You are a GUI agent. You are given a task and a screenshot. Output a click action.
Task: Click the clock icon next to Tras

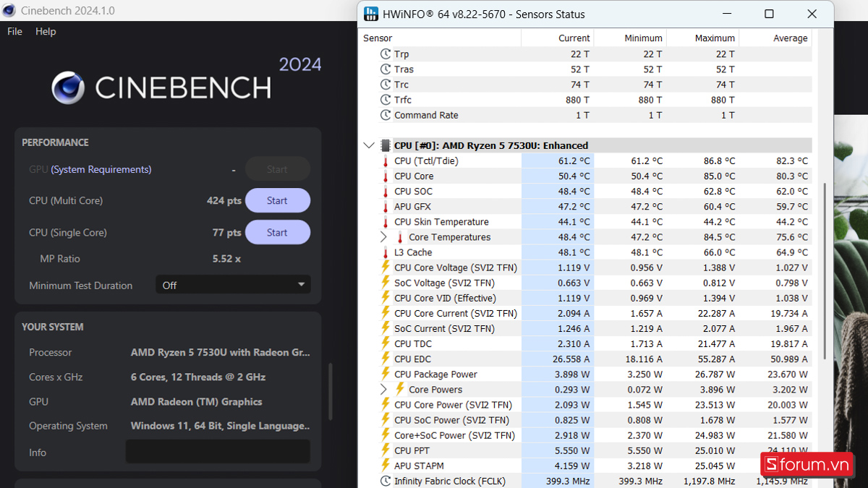coord(386,69)
